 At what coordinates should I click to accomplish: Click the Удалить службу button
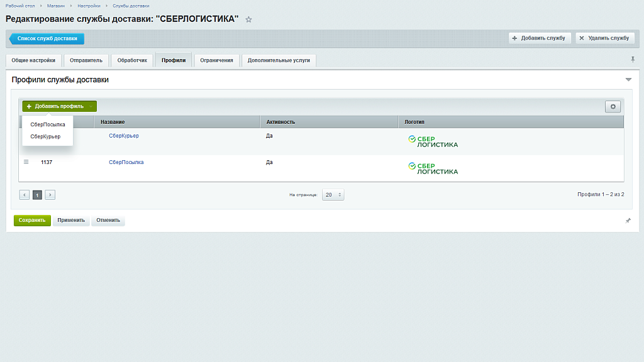[x=604, y=38]
